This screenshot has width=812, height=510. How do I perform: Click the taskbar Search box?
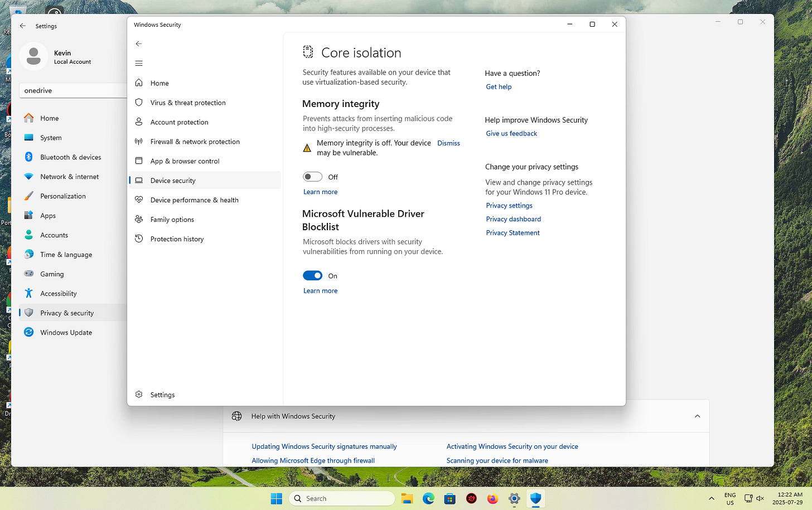(x=342, y=499)
